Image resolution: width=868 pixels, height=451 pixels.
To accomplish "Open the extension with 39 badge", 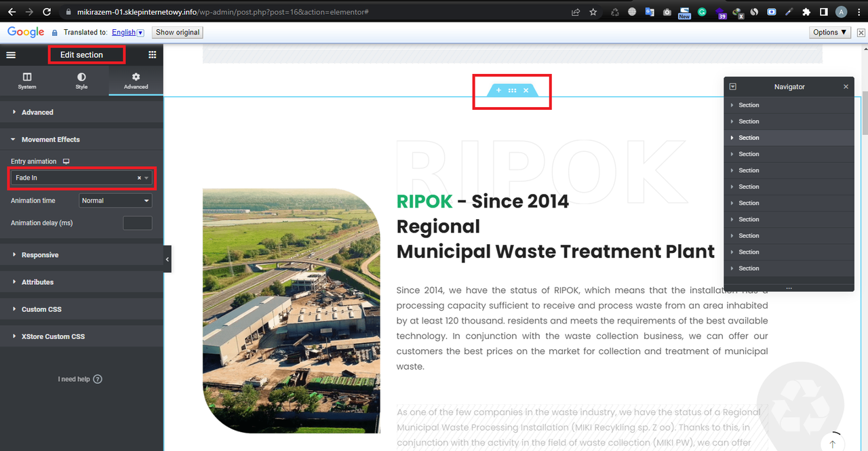I will point(720,12).
